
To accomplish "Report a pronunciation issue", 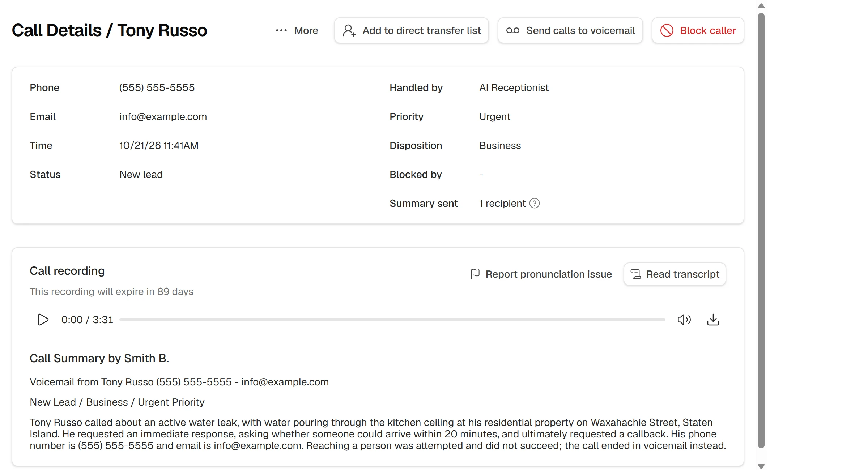I will 541,274.
